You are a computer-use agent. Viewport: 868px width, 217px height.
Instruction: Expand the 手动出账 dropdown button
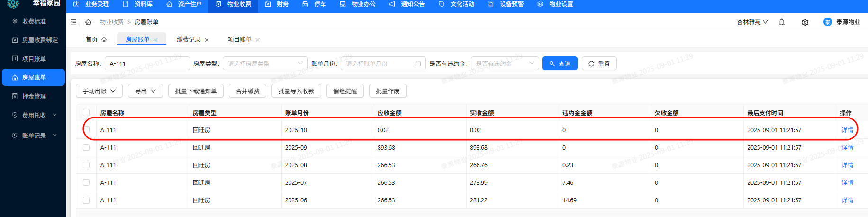point(99,91)
